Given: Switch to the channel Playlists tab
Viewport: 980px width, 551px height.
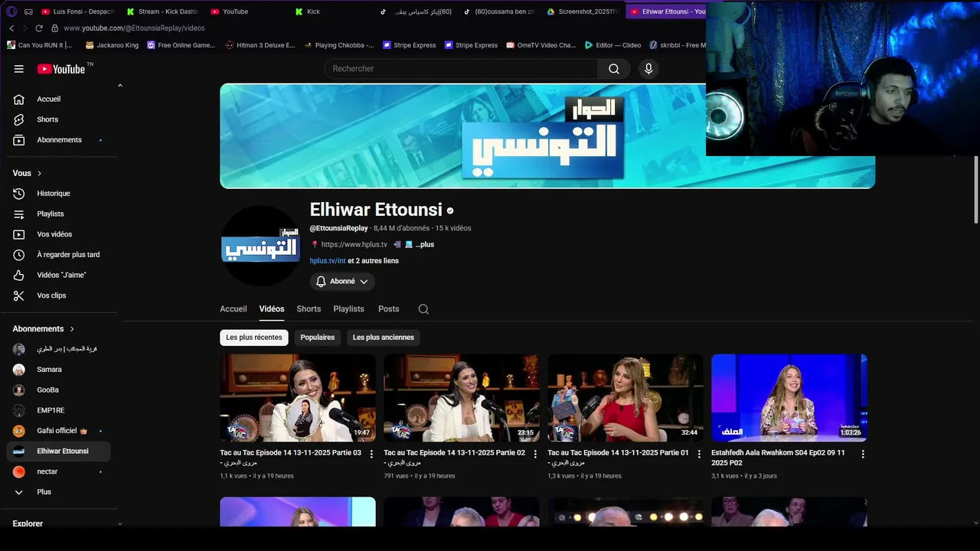Looking at the screenshot, I should point(348,309).
